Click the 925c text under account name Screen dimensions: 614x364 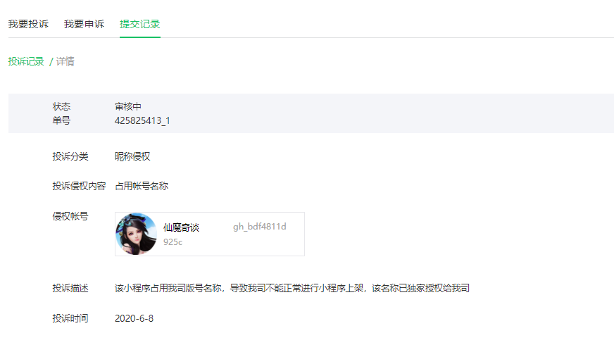coord(173,242)
